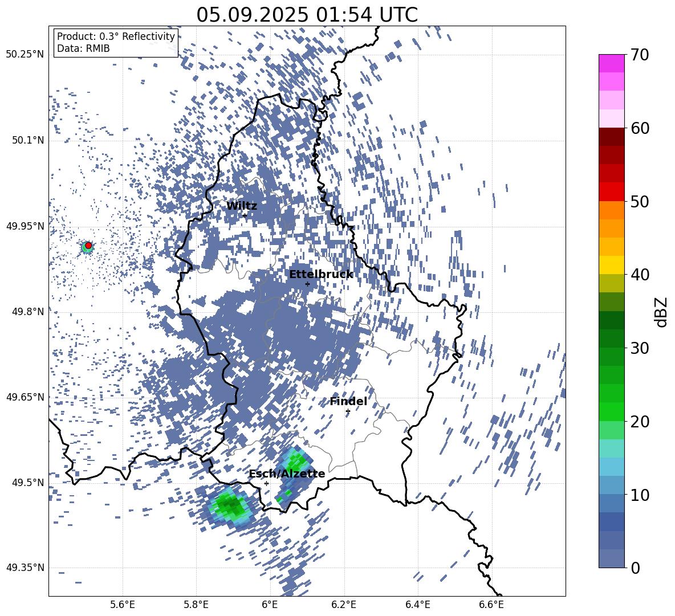The image size is (675, 616).
Task: Click the 50.25°N latitude label
Action: [x=25, y=55]
